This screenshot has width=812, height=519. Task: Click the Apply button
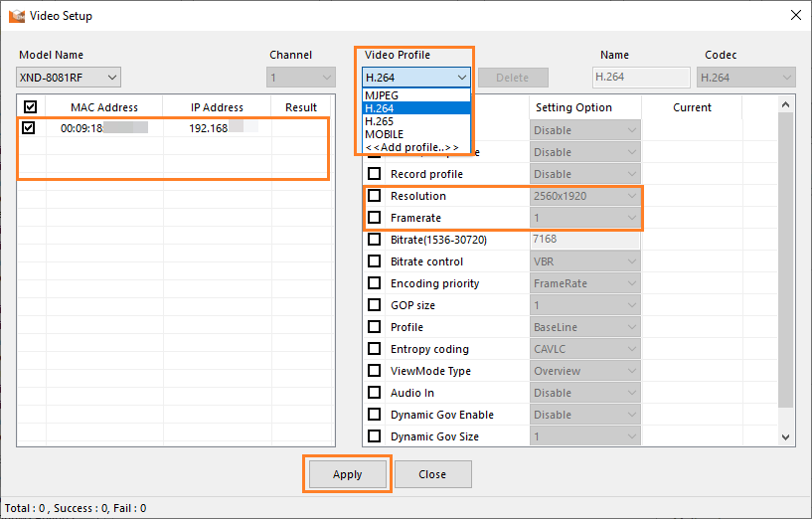point(348,474)
